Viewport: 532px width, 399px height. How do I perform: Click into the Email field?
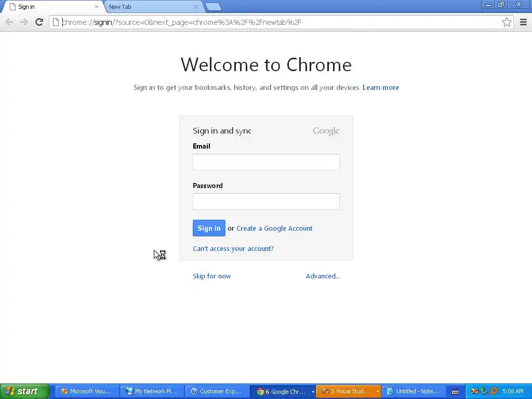coord(266,162)
